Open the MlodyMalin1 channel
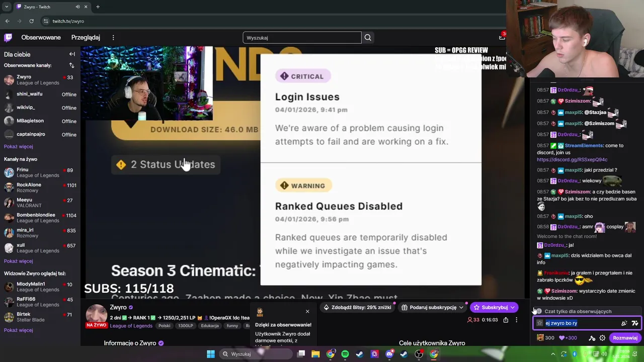Screen dimensions: 644x362 (x=40, y=287)
